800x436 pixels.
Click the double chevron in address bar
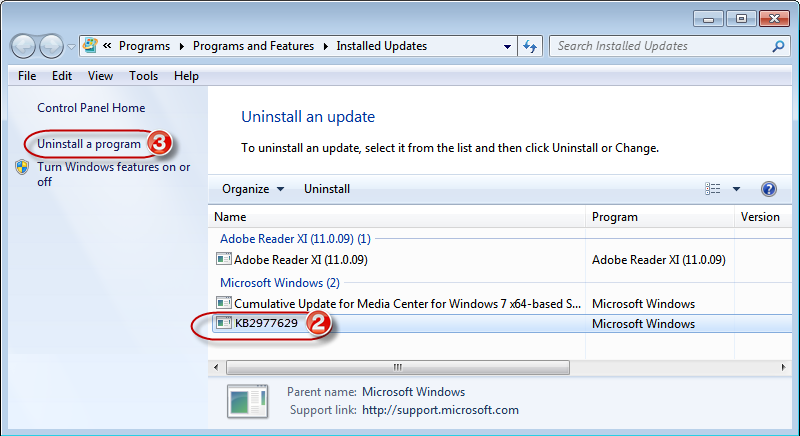pyautogui.click(x=107, y=46)
